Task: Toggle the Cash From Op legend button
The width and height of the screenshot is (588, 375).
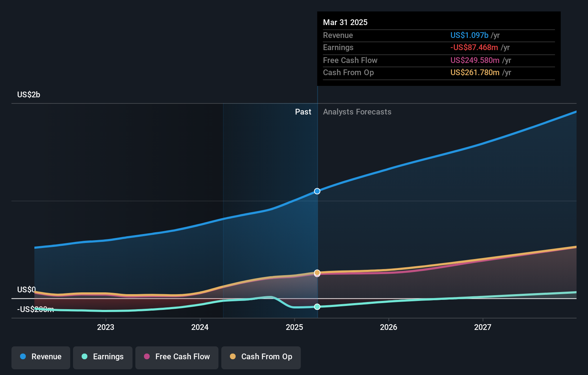Action: [x=261, y=357]
